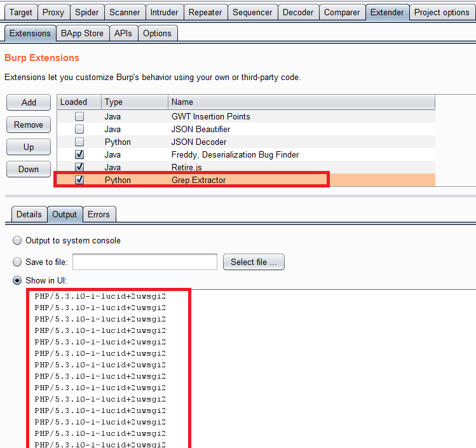Viewport: 476px width, 448px height.
Task: Unload the Freddy Deserialization Bug Finder extension
Action: click(79, 154)
